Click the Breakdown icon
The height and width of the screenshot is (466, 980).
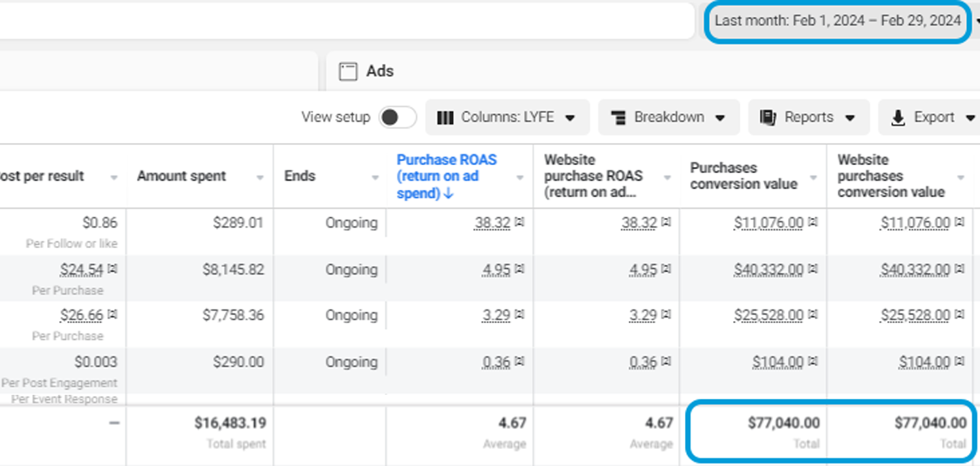(618, 117)
